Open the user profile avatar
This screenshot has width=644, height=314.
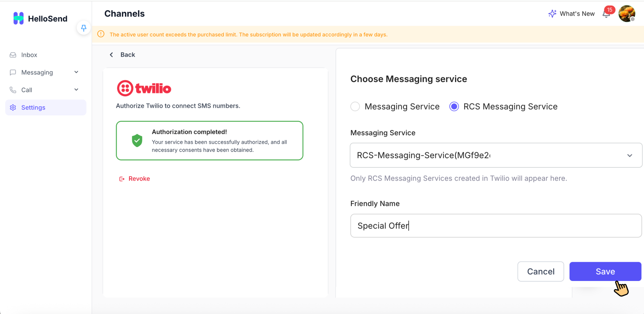coord(627,14)
